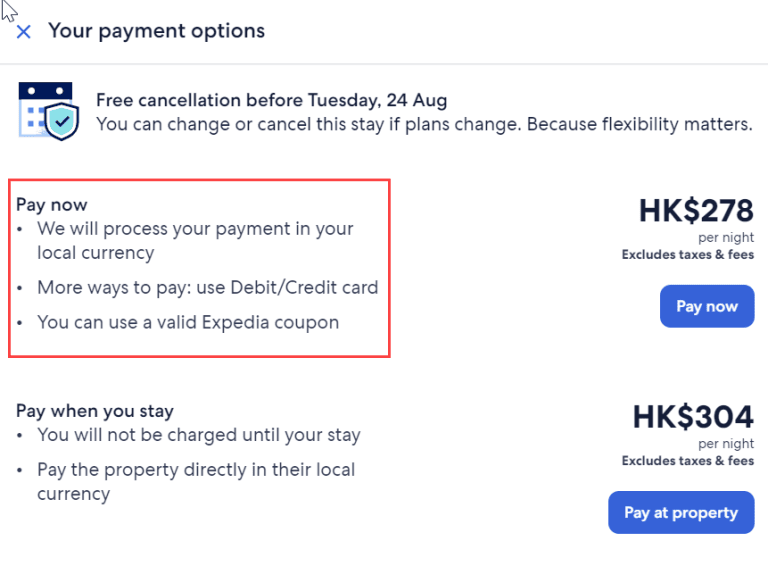Select "You will not be charged" bullet
Screen dimensions: 768x566
pos(199,435)
